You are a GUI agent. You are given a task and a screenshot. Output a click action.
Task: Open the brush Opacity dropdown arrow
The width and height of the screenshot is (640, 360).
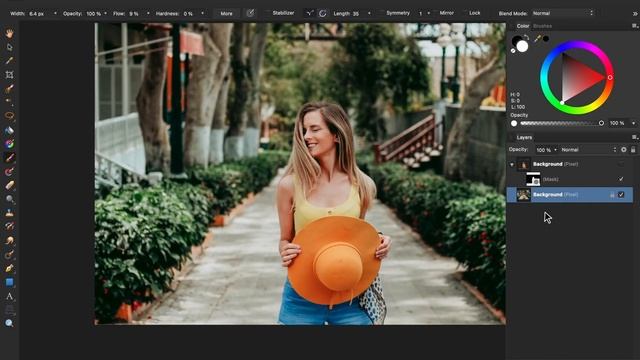[x=105, y=13]
